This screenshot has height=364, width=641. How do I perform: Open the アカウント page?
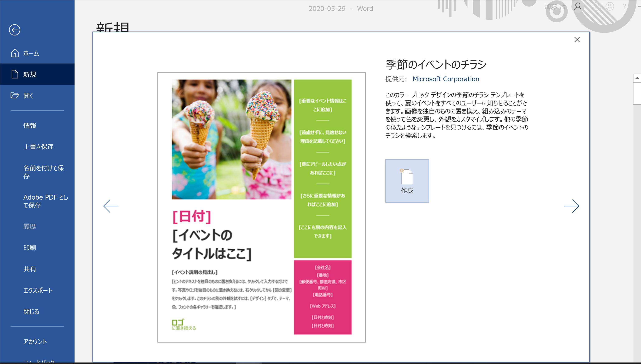tap(37, 342)
